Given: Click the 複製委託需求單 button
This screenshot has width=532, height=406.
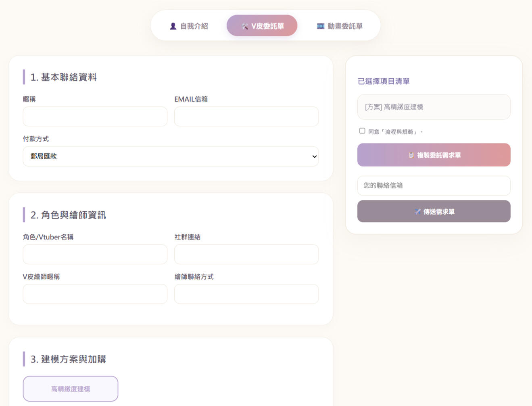Looking at the screenshot, I should pos(434,155).
